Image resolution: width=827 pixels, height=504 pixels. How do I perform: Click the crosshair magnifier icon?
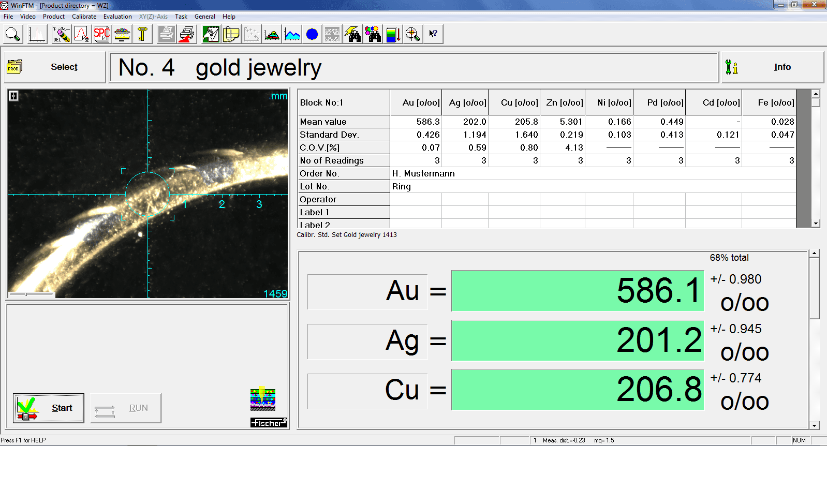coord(413,35)
